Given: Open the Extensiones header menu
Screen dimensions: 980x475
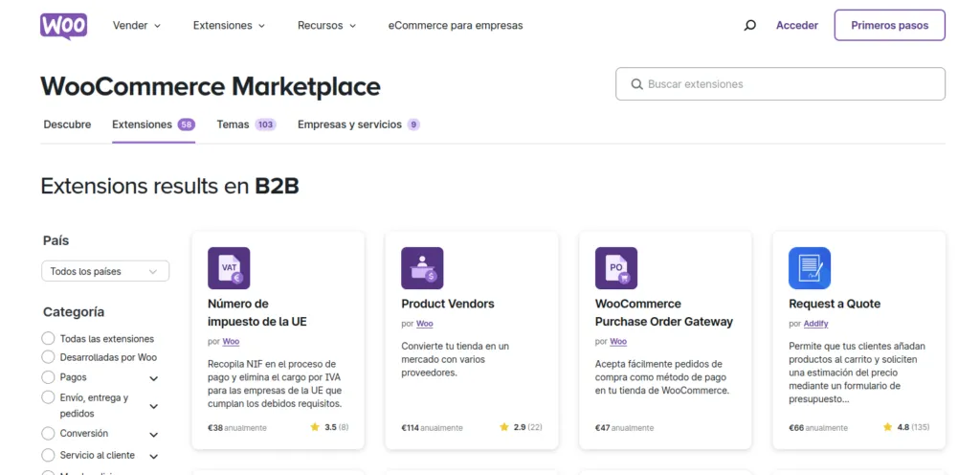Looking at the screenshot, I should click(229, 26).
